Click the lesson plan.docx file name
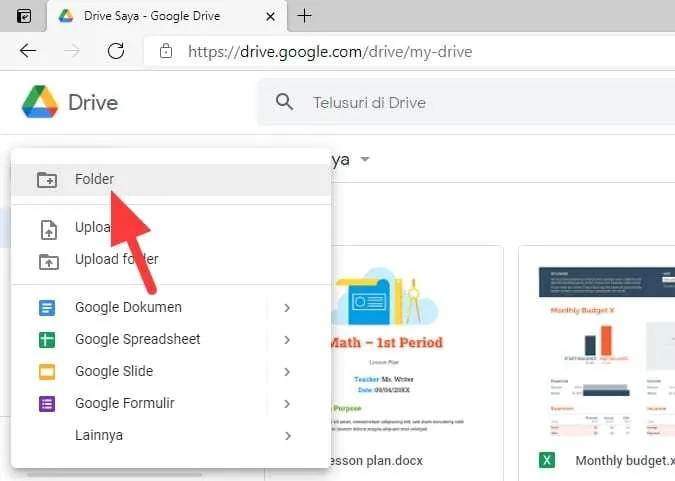 (375, 461)
